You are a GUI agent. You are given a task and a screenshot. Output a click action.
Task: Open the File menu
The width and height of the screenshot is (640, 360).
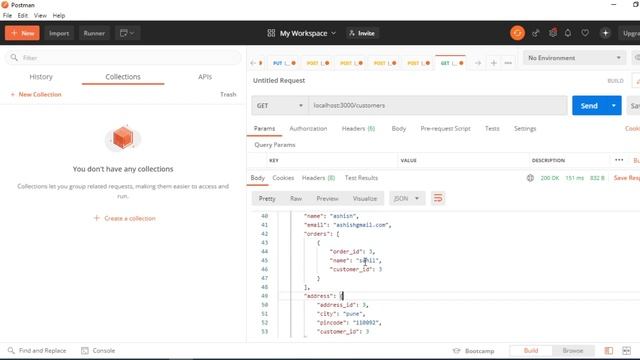[7, 16]
